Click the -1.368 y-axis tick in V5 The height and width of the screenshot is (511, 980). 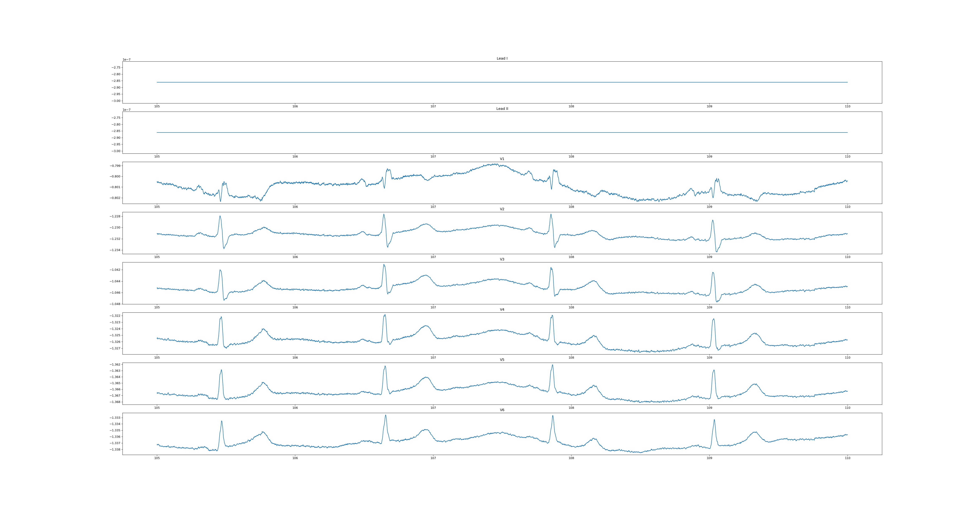tap(115, 402)
